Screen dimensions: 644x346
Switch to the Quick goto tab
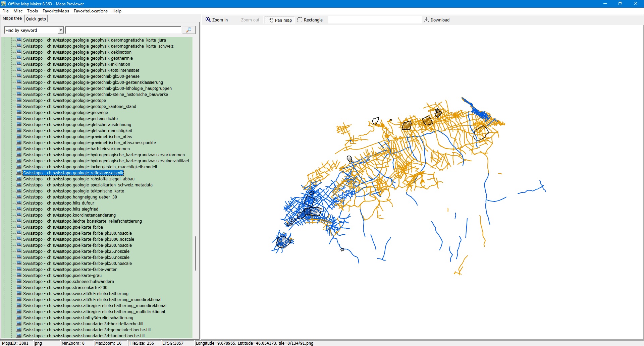click(x=36, y=19)
